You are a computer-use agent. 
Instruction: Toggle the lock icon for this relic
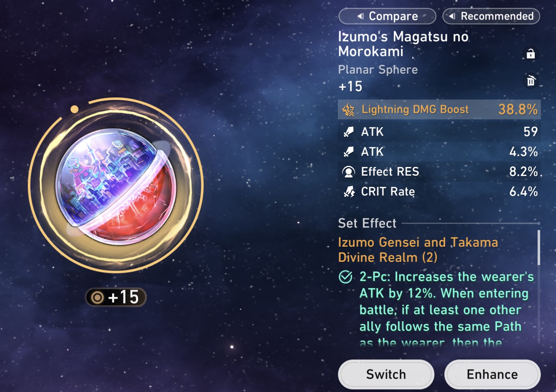click(530, 54)
